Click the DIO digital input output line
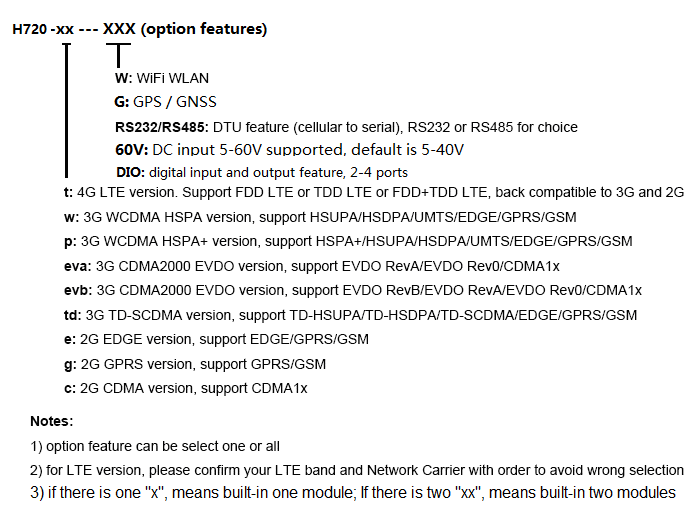 point(262,172)
